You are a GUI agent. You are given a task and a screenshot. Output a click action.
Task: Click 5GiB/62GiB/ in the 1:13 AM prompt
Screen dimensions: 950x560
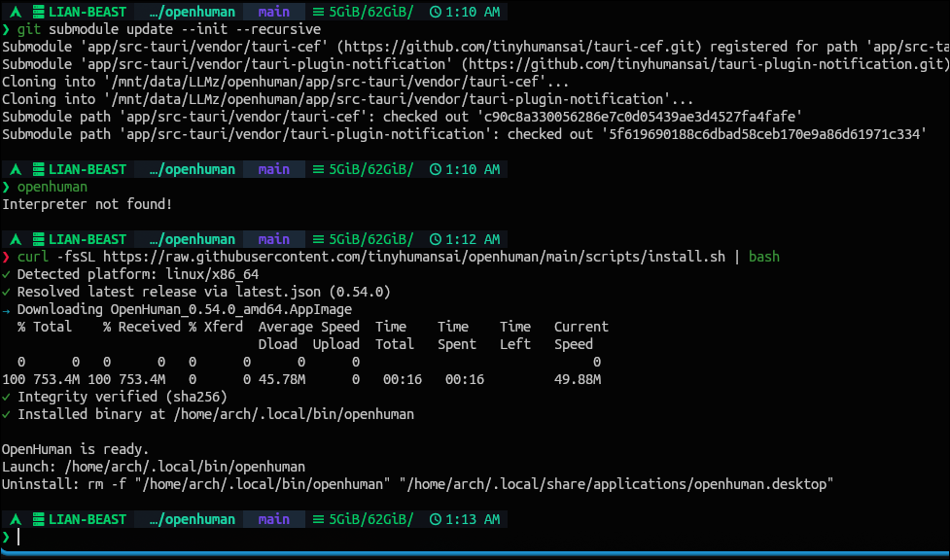pos(370,519)
